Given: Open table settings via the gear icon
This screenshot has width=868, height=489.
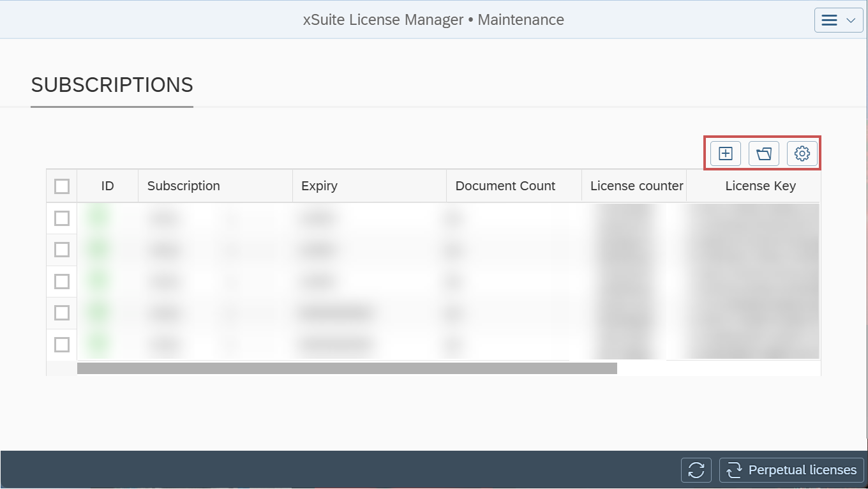Looking at the screenshot, I should (x=802, y=153).
